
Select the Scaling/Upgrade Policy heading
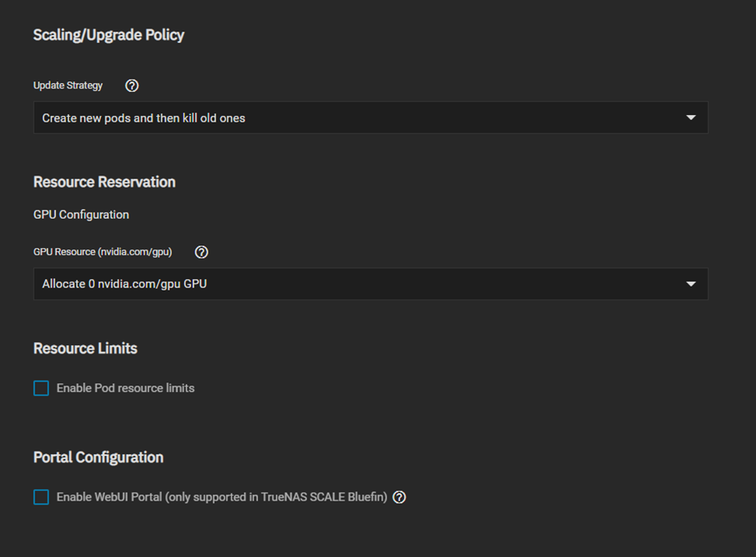point(109,35)
